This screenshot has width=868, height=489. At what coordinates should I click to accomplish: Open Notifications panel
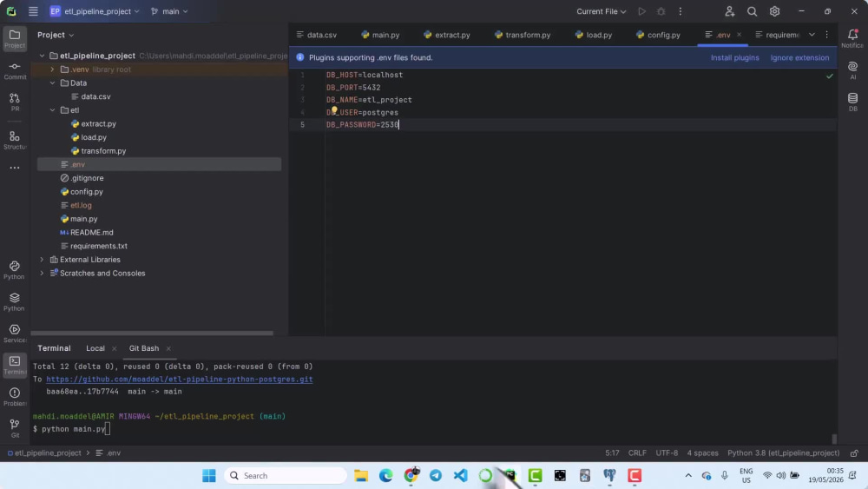[852, 39]
